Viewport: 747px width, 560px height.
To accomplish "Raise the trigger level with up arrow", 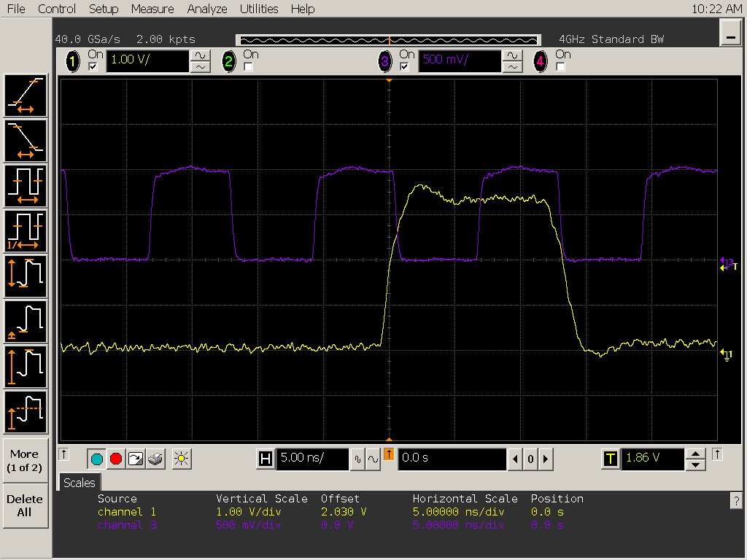I will click(x=695, y=454).
